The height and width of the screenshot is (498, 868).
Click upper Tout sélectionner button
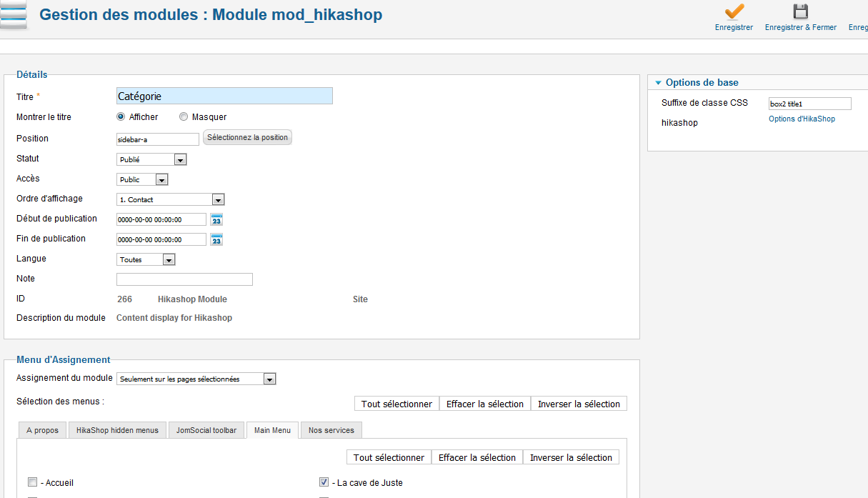click(396, 404)
